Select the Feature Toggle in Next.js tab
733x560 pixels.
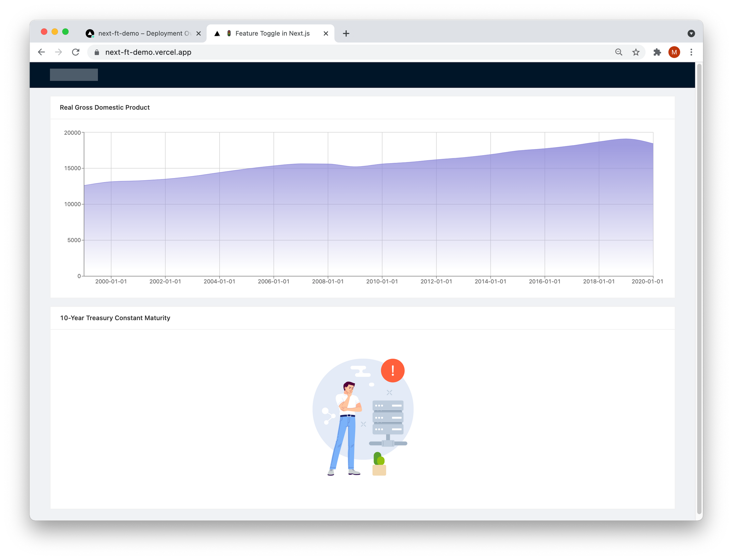271,33
